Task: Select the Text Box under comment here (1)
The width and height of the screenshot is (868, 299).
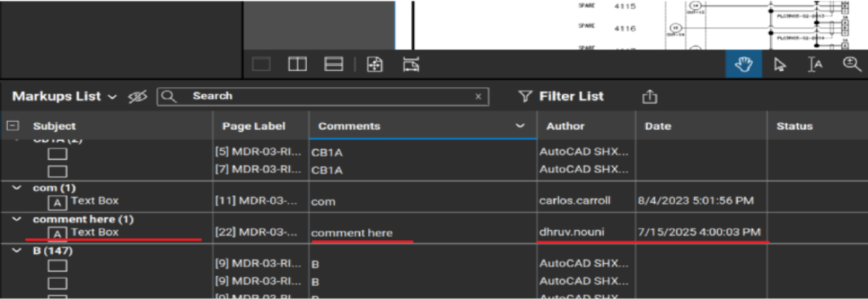Action: point(95,233)
